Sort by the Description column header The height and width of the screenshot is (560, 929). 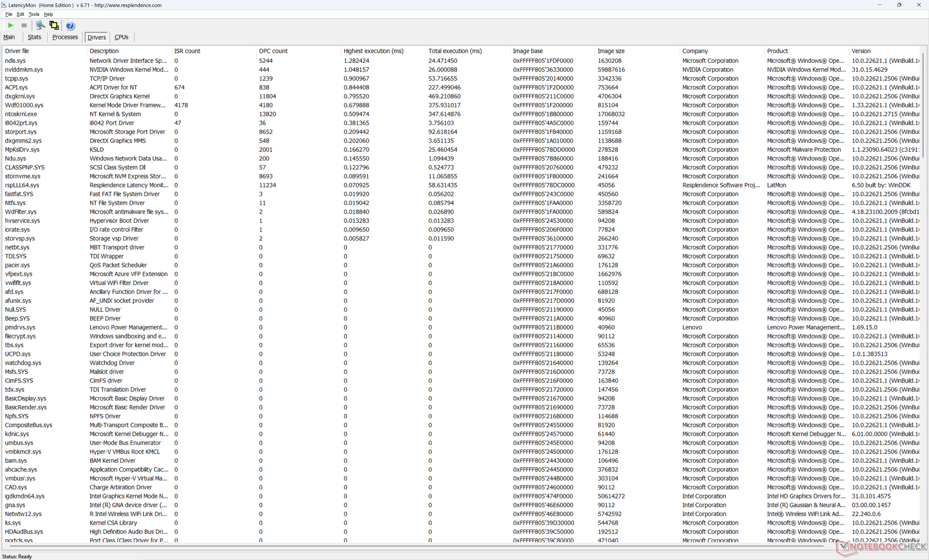pos(129,51)
